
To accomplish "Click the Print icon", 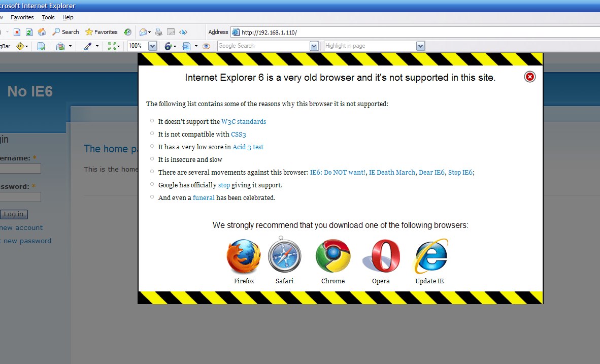I will click(159, 32).
